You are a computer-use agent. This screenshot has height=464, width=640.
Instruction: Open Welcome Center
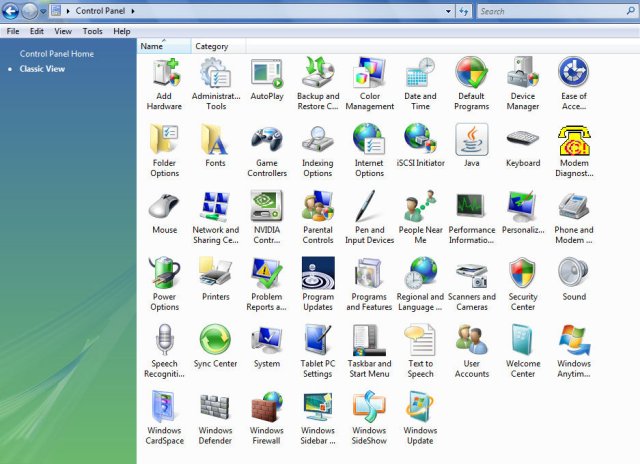pos(523,352)
